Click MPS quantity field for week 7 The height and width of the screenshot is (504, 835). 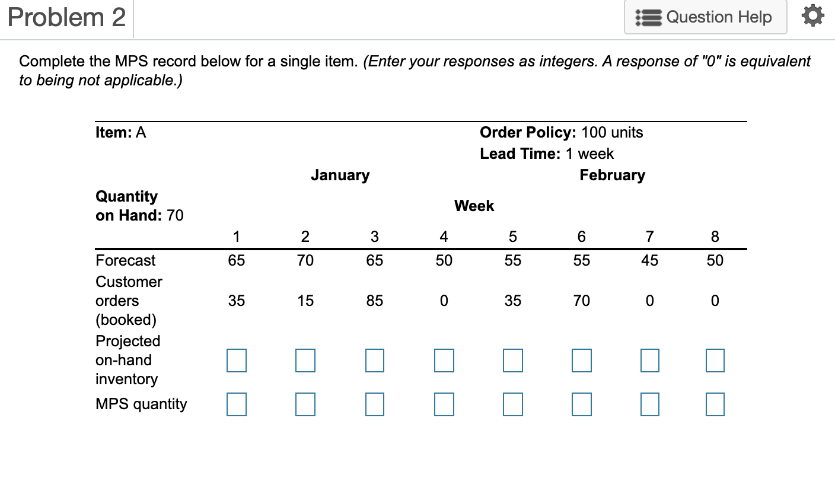coord(649,404)
